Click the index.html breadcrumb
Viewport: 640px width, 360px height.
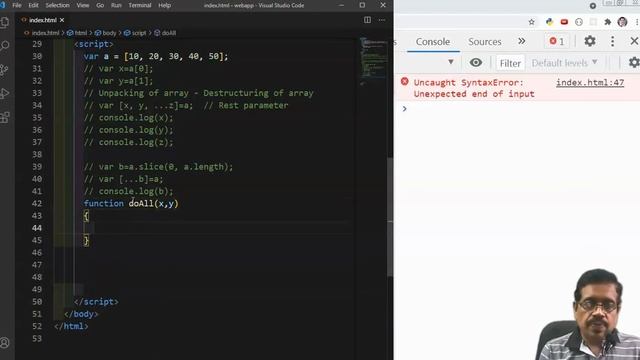[x=42, y=33]
